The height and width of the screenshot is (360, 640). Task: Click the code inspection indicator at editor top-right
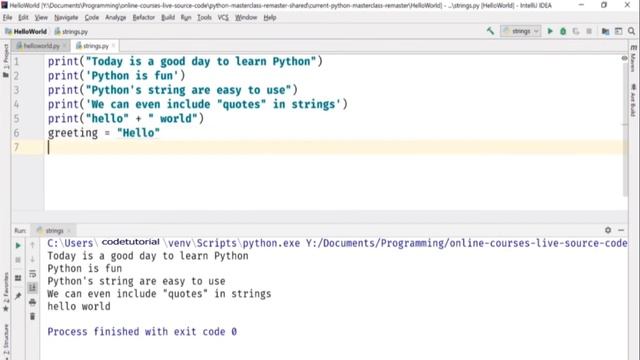click(x=624, y=58)
